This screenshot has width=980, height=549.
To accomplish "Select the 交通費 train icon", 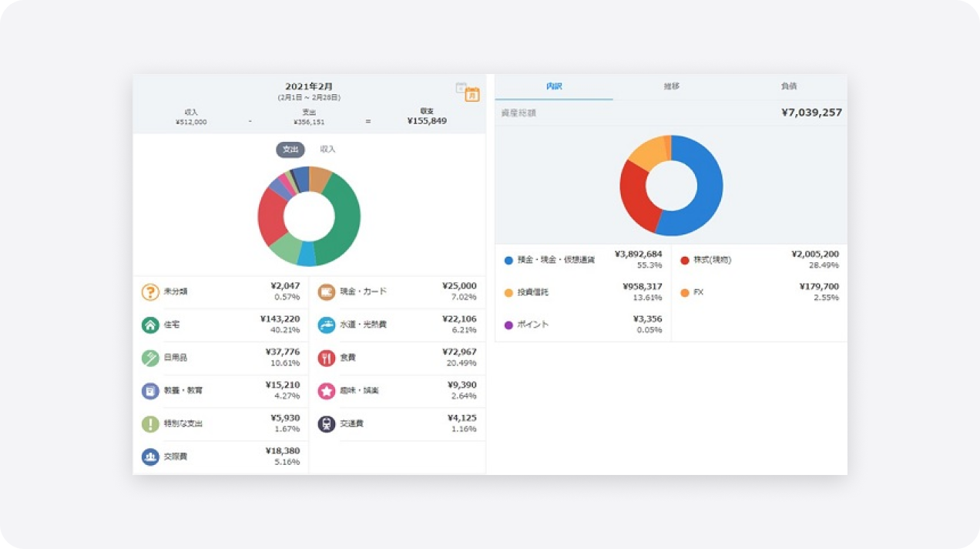I will [327, 424].
